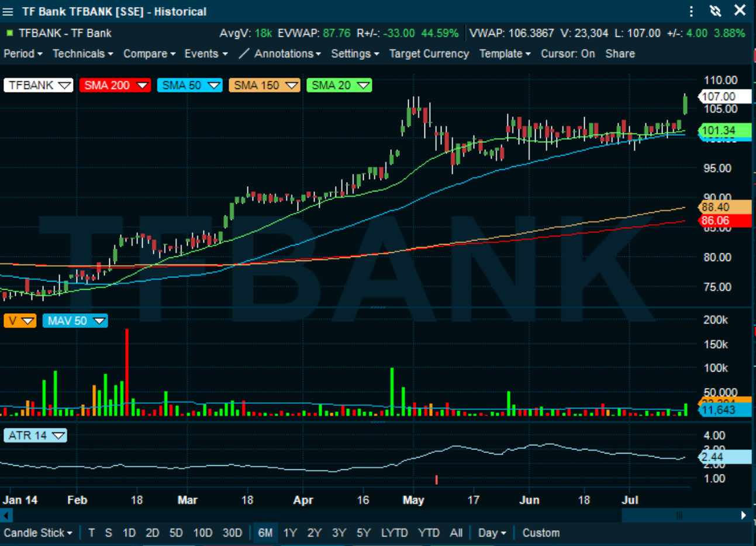Click the EVWAP: 87.76 value
756x546 pixels.
point(314,33)
